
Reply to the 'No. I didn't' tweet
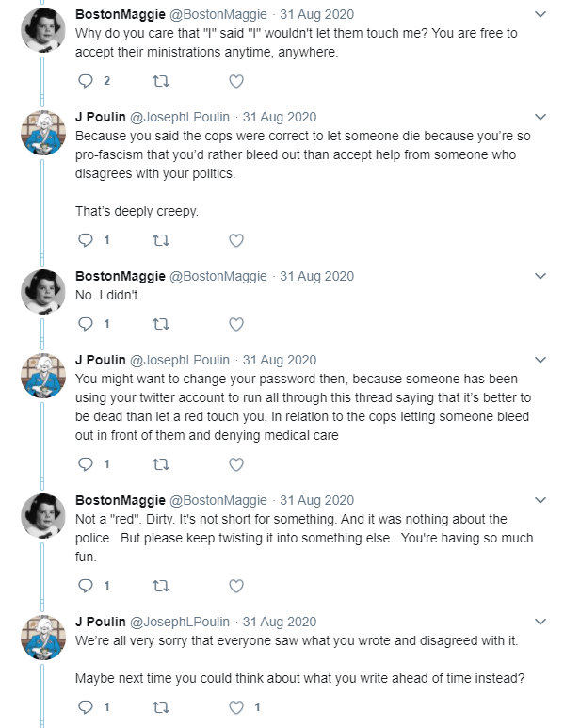[86, 324]
